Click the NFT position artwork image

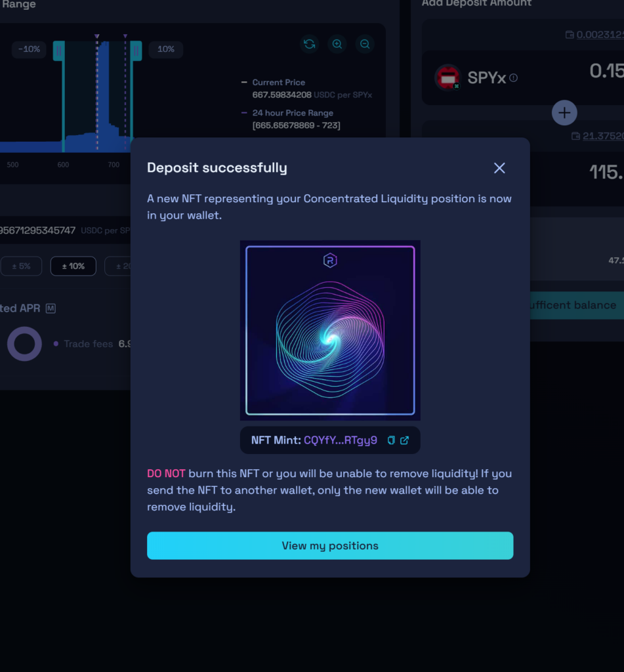[x=330, y=330]
